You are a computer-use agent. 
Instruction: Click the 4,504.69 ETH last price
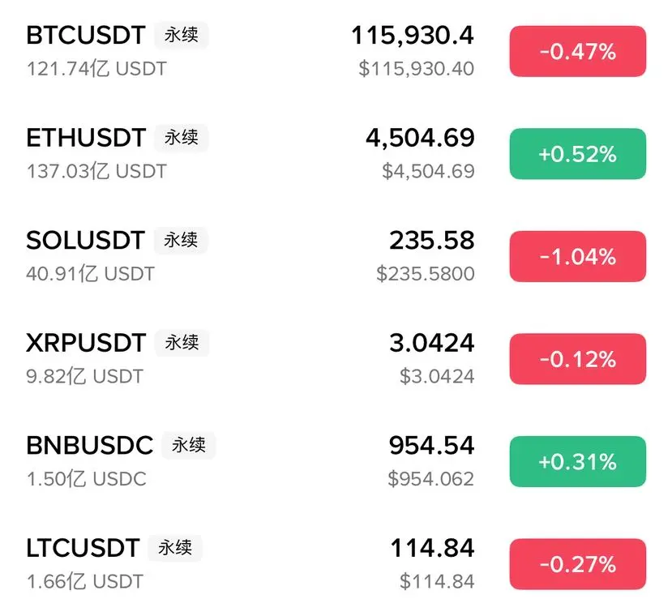tap(420, 138)
